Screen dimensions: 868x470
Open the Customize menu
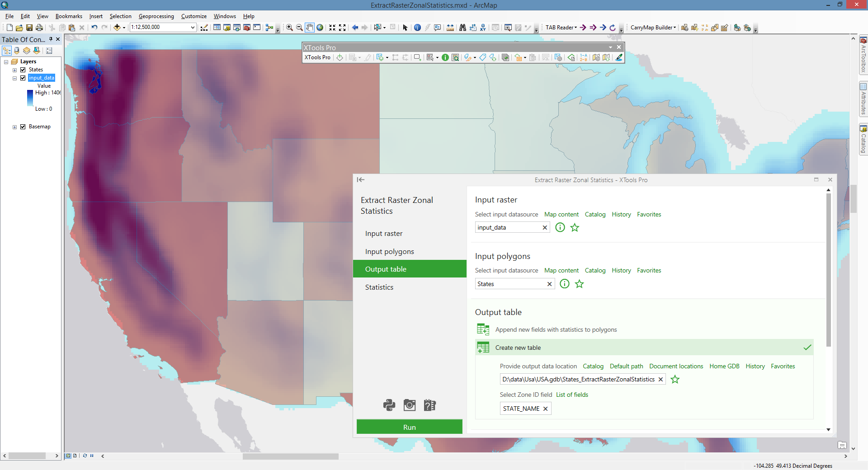click(x=193, y=16)
